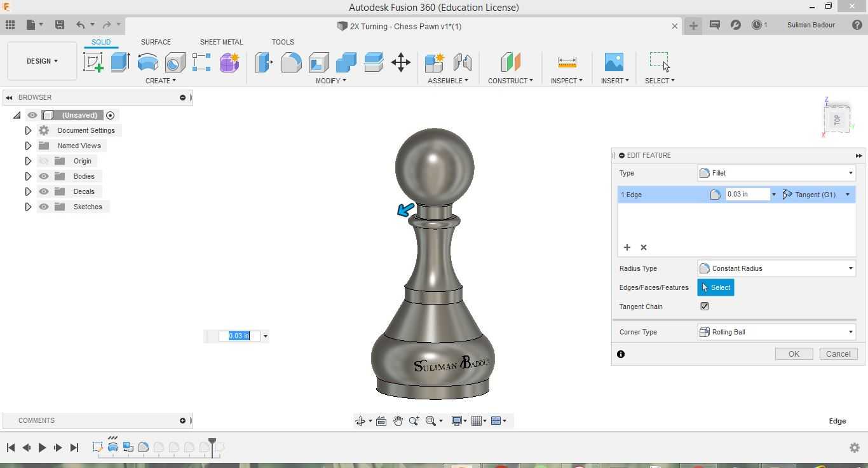Select the Press Pull tool
Viewport: 868px width, 468px height.
pyautogui.click(x=264, y=62)
